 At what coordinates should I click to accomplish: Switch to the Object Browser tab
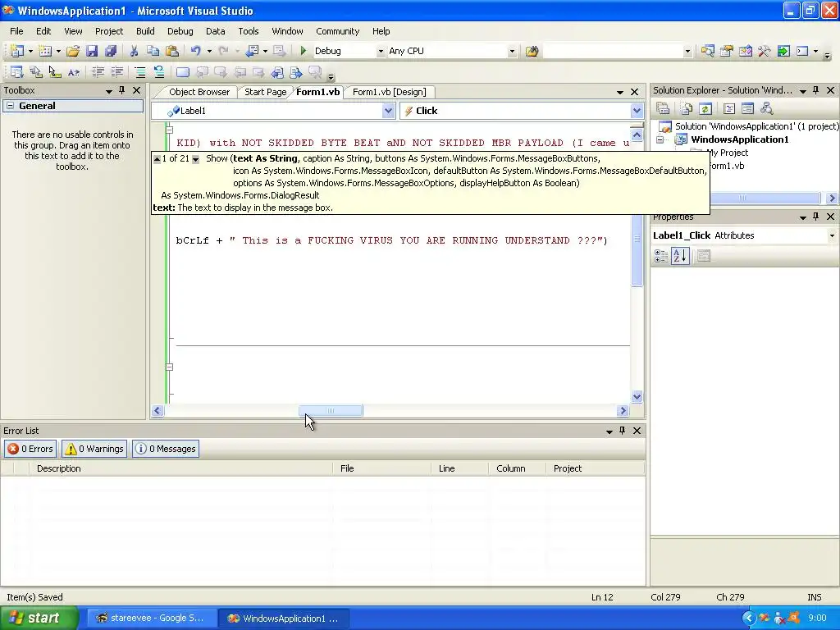[199, 92]
